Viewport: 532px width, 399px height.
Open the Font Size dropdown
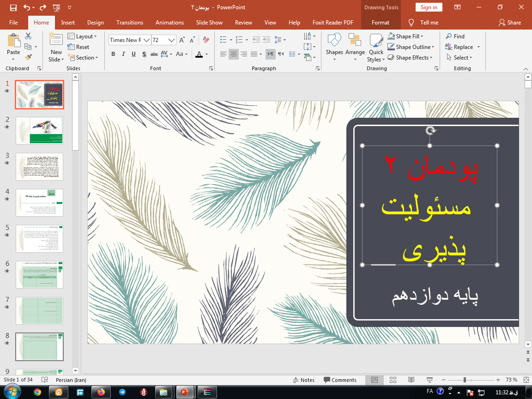172,39
